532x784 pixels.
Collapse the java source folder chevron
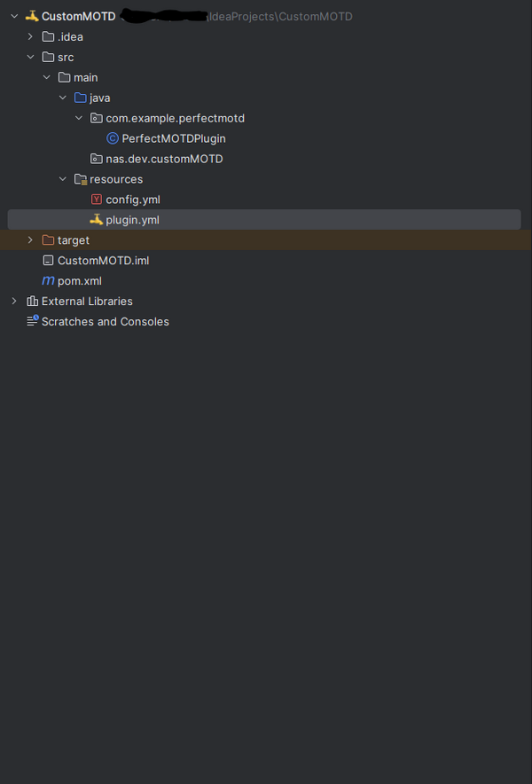(62, 98)
